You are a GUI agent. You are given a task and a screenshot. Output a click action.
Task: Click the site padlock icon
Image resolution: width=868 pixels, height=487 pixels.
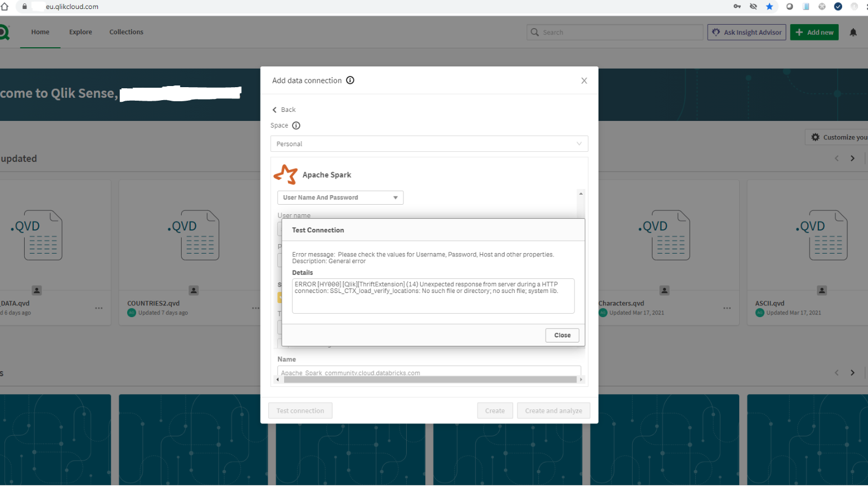25,7
